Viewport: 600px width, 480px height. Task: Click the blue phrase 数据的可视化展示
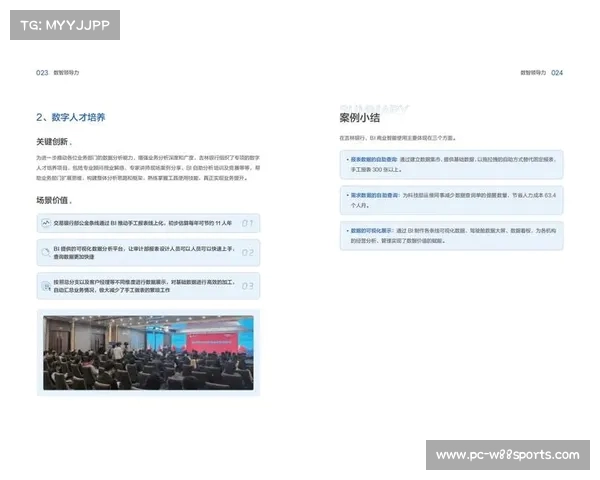click(x=371, y=231)
